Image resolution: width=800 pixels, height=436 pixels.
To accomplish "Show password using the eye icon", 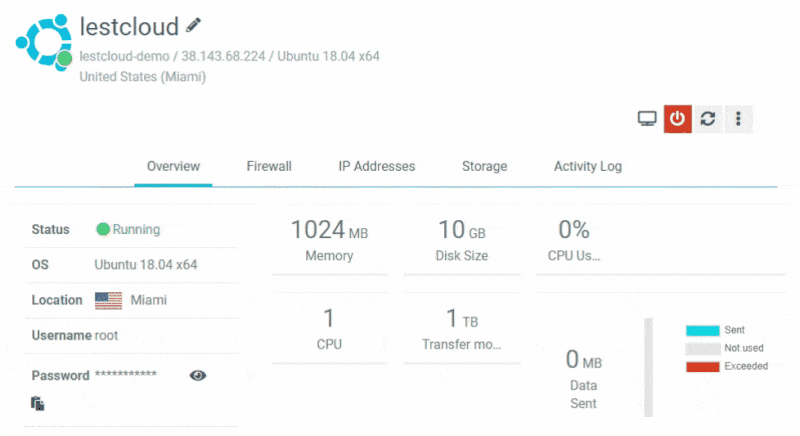I will click(x=198, y=376).
